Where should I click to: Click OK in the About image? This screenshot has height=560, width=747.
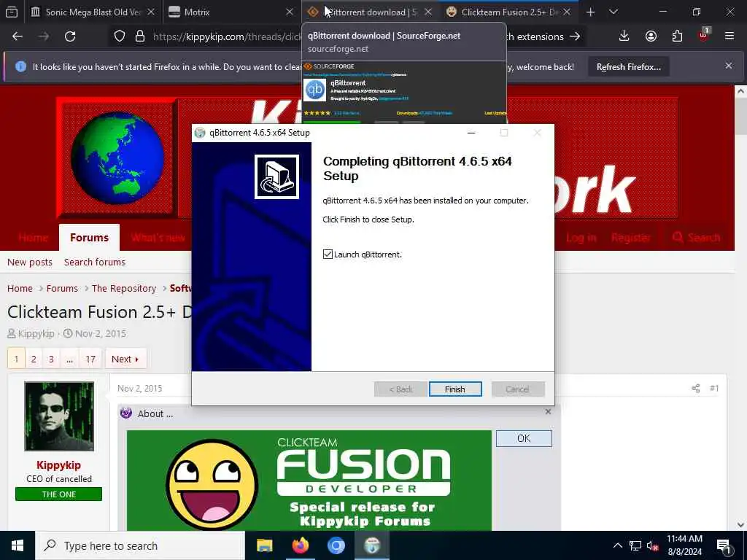524,438
